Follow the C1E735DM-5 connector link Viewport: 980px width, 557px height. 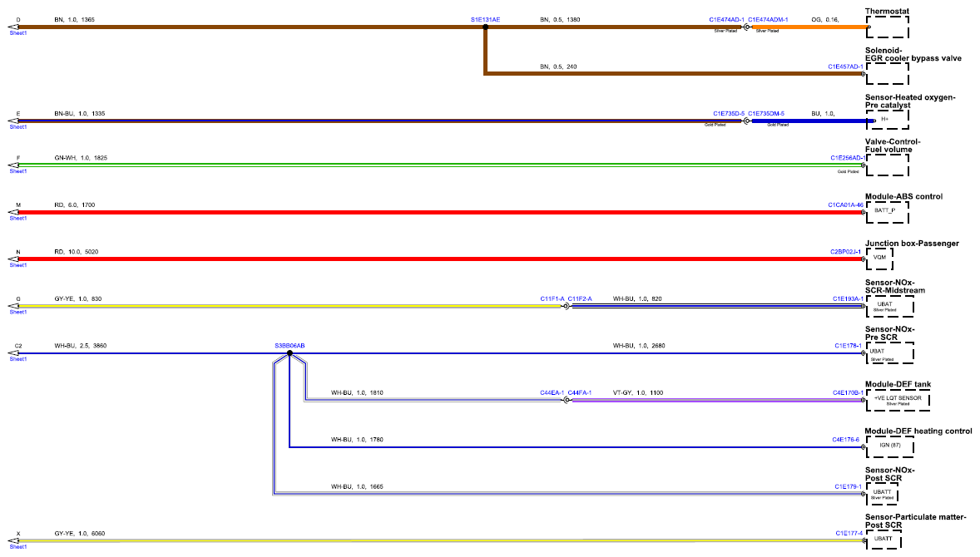766,114
